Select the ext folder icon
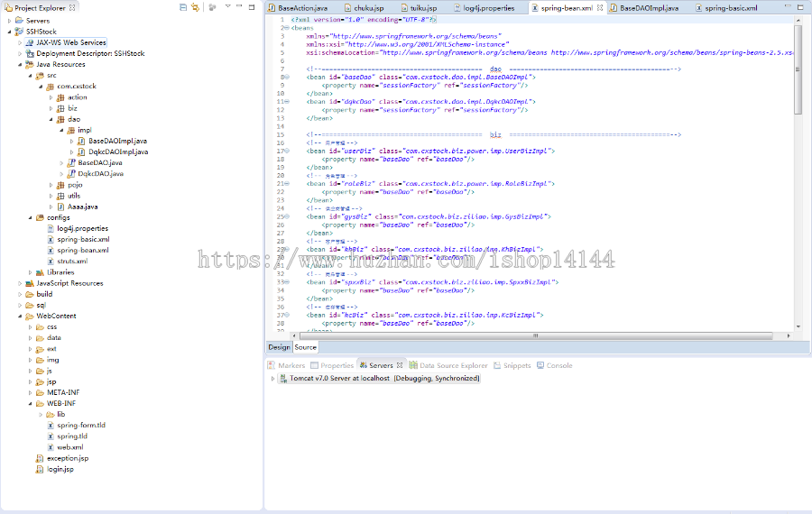812x514 pixels. coord(40,349)
